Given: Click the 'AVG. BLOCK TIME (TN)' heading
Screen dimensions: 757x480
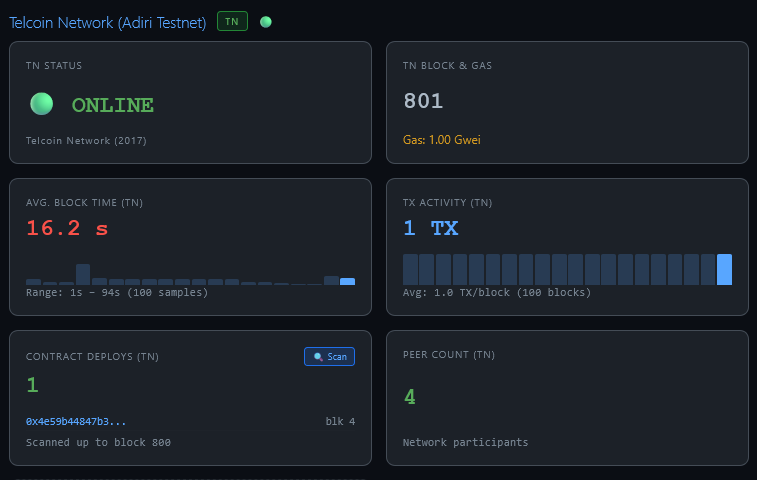Looking at the screenshot, I should tap(84, 203).
